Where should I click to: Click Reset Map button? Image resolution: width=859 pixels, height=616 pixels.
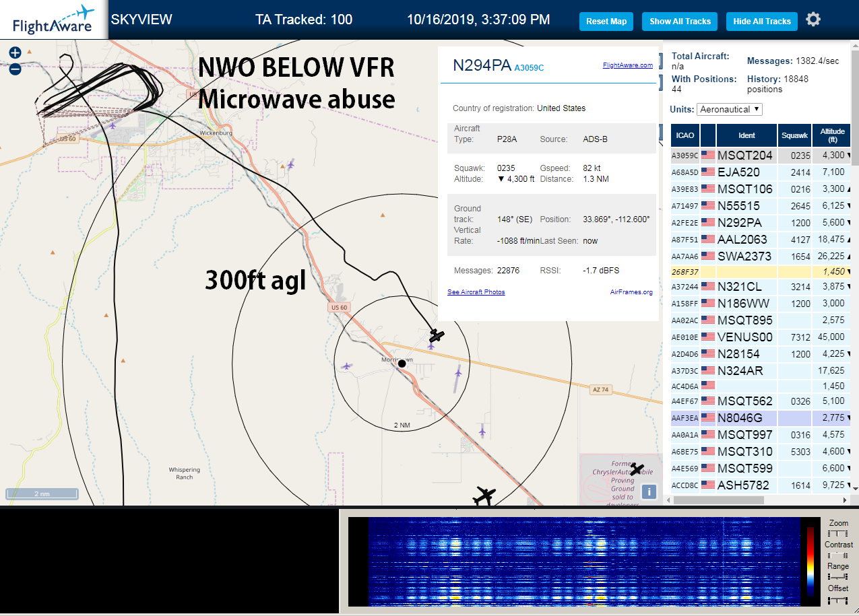(606, 22)
